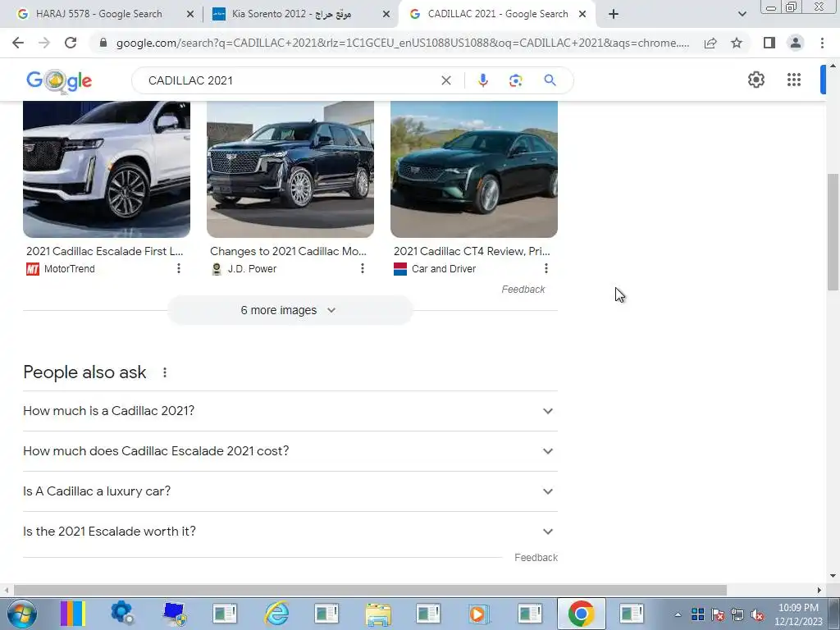The height and width of the screenshot is (630, 840).
Task: Bookmark this page with the star icon
Action: 737,43
